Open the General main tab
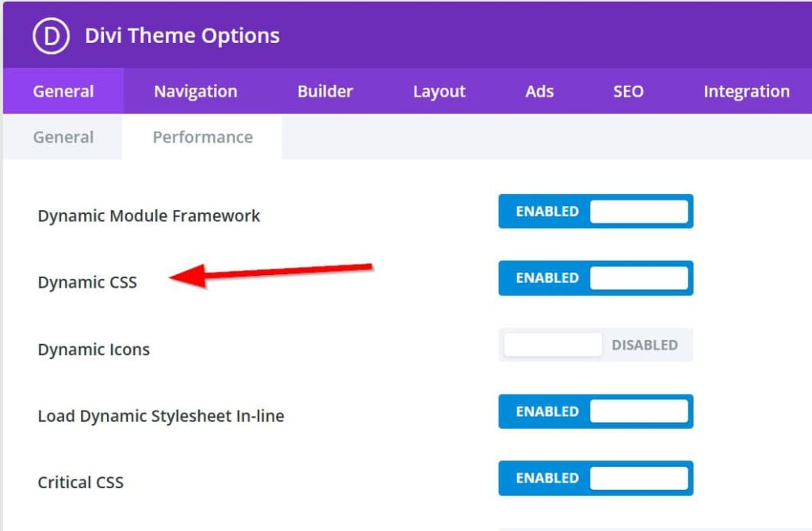Screen dimensions: 812x531 tap(63, 91)
